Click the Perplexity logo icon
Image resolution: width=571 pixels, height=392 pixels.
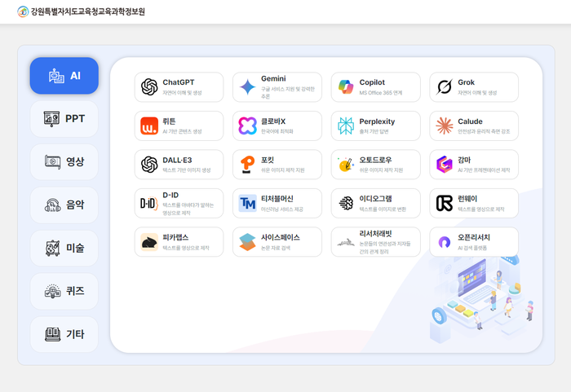(346, 126)
